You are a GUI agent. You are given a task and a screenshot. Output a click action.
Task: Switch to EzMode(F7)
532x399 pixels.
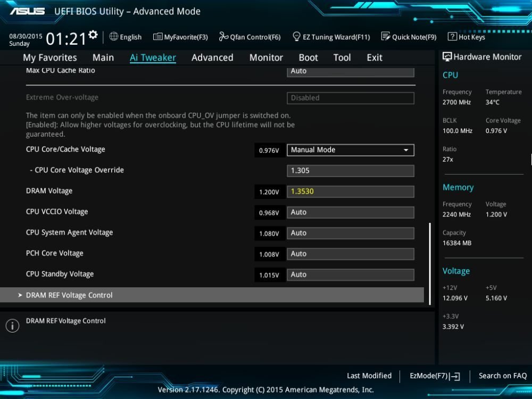435,376
